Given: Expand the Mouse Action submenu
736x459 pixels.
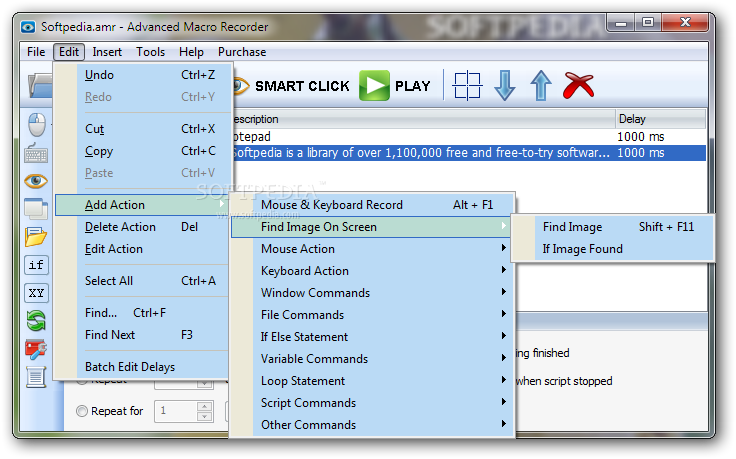Looking at the screenshot, I should [372, 249].
